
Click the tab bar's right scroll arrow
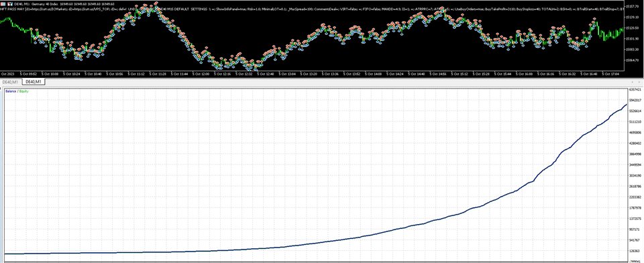tap(639, 82)
